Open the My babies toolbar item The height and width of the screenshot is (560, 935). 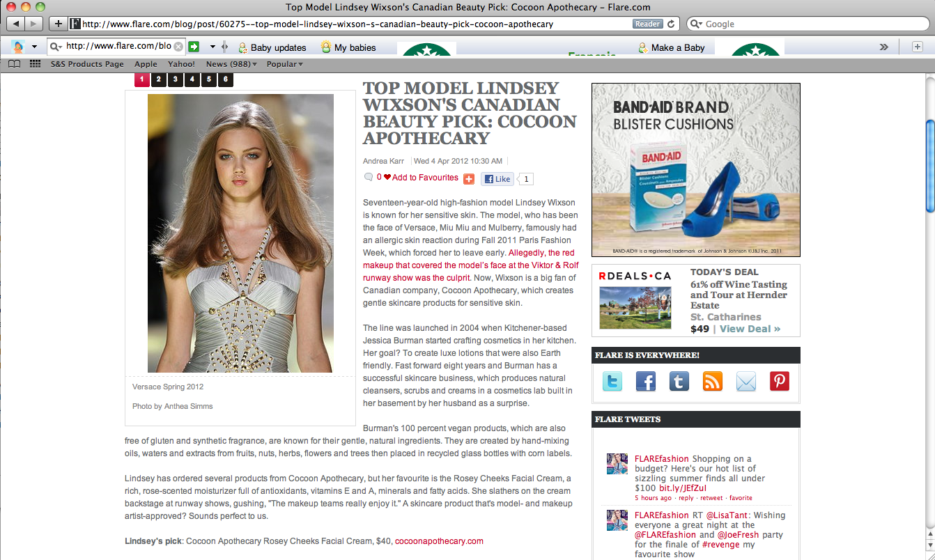(x=348, y=47)
